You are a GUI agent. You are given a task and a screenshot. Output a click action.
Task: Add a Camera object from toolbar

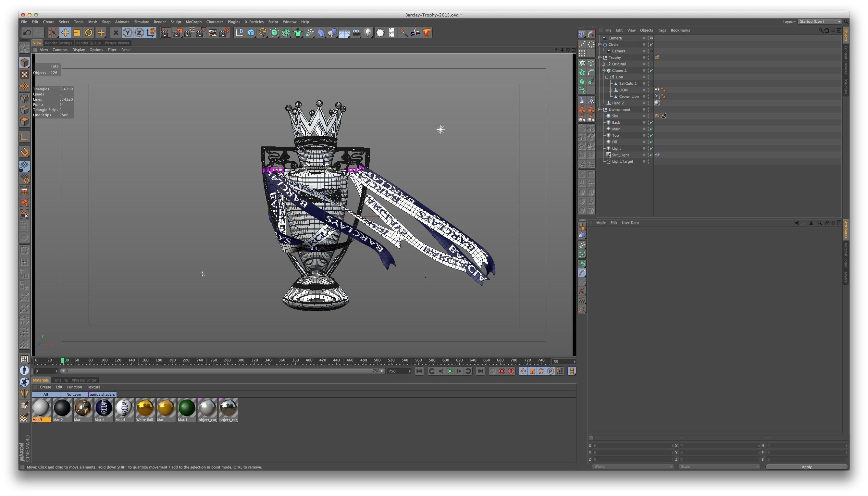pos(356,33)
